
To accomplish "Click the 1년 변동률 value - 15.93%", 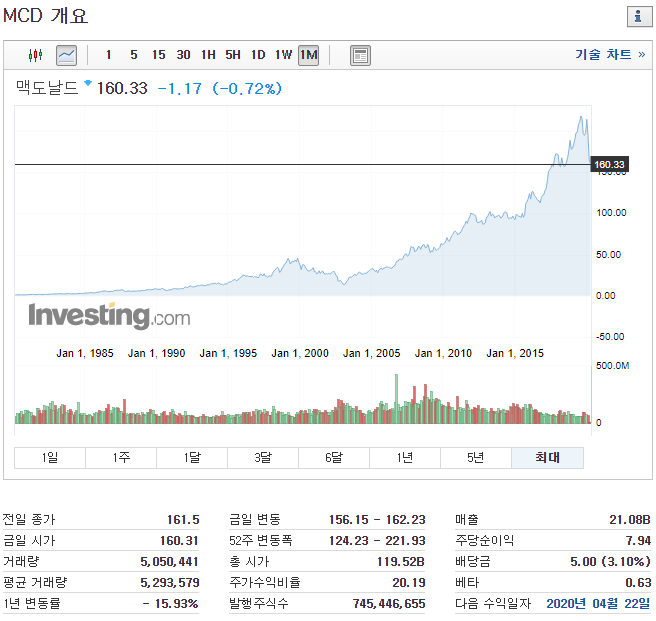I will [x=170, y=603].
